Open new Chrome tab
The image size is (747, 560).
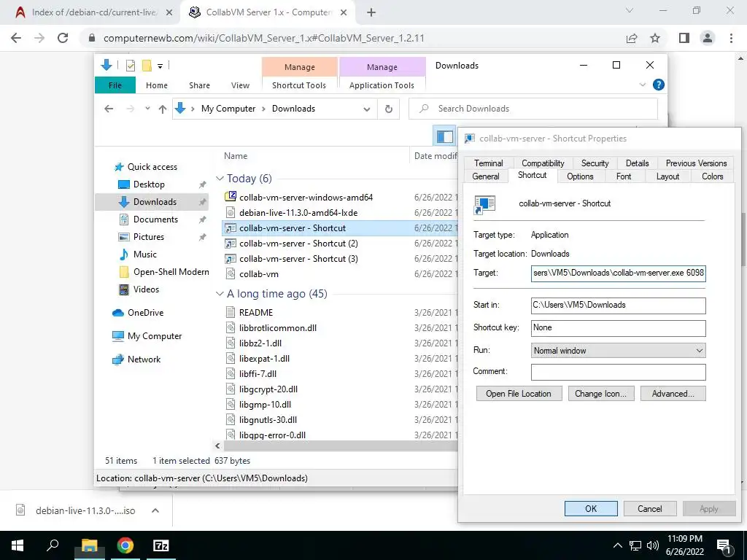pyautogui.click(x=371, y=12)
